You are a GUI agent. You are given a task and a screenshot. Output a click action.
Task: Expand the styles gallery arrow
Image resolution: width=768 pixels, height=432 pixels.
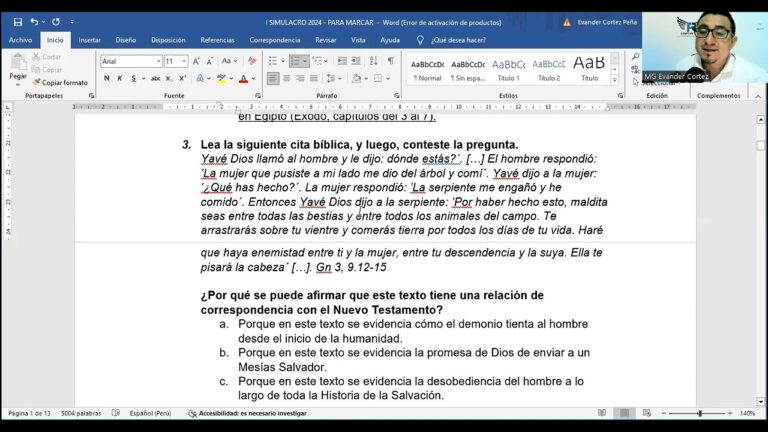tap(615, 81)
